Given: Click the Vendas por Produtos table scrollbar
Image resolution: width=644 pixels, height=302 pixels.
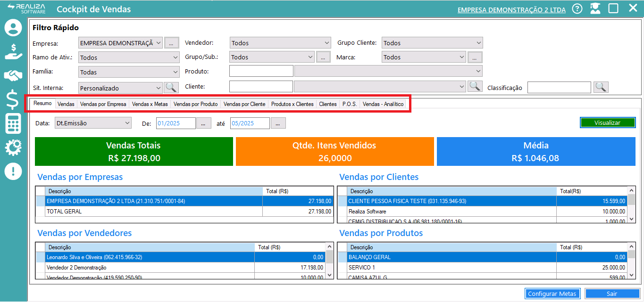Looking at the screenshot, I should pyautogui.click(x=631, y=261).
